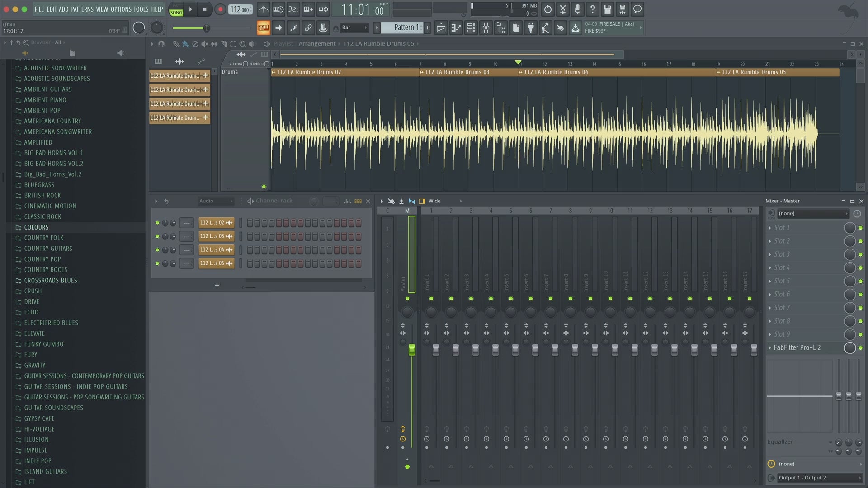Mute the 112 L..s 05 channel
Image resolution: width=868 pixels, height=488 pixels.
coord(157,263)
